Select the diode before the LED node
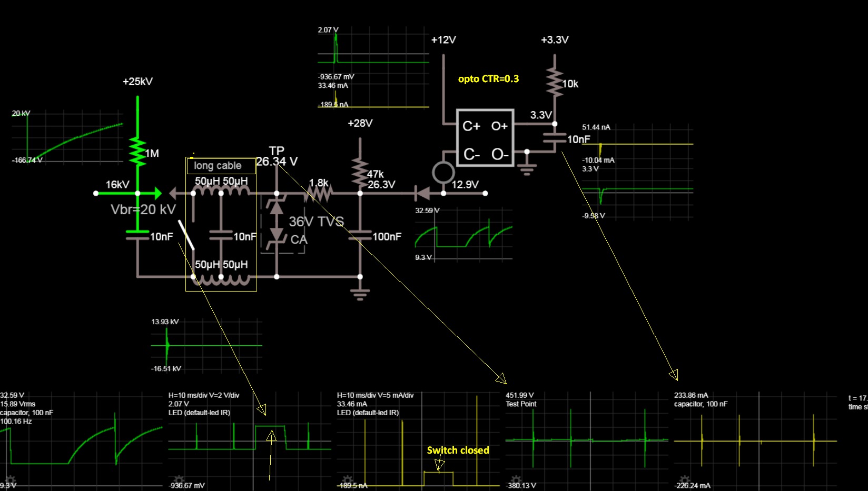 pyautogui.click(x=422, y=193)
